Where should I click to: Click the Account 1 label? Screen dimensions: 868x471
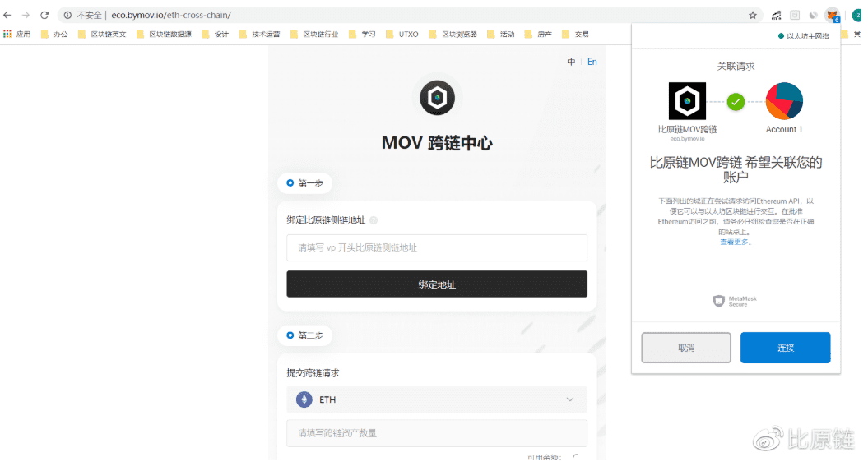784,129
